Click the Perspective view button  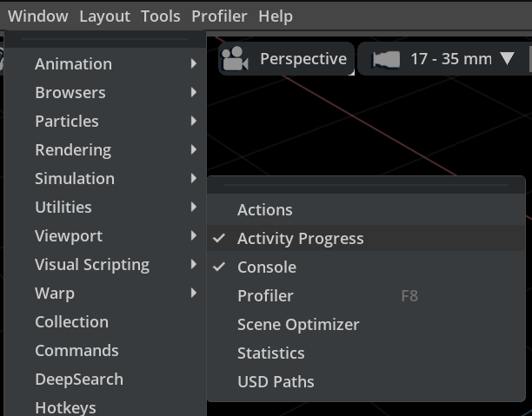point(303,59)
